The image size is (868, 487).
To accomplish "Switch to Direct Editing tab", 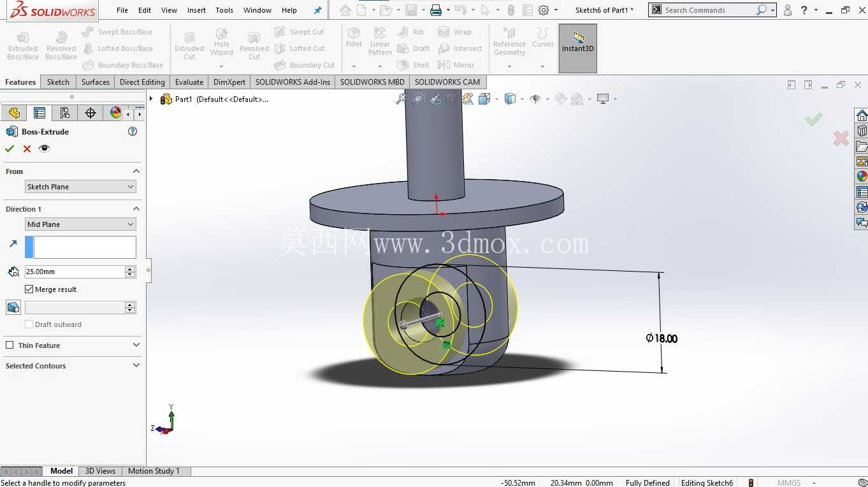I will click(142, 82).
